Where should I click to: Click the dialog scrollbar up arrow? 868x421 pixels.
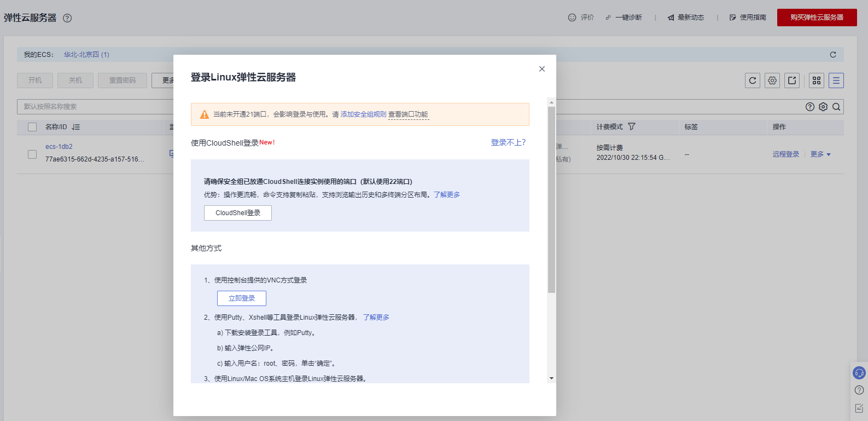[551, 102]
